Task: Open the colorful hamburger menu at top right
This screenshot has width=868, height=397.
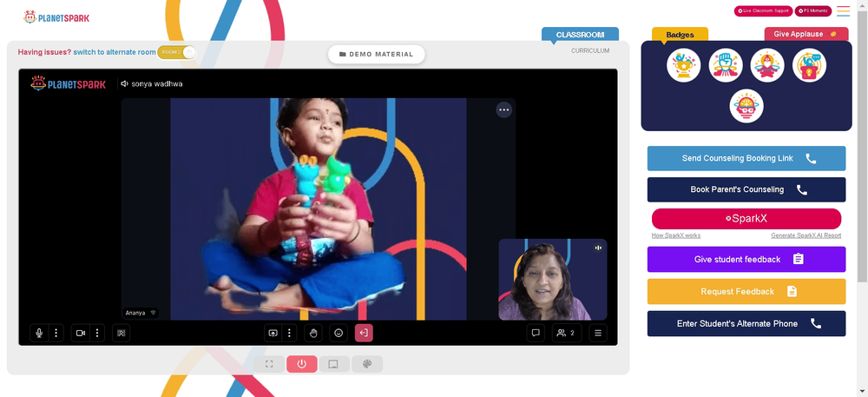Action: (843, 11)
